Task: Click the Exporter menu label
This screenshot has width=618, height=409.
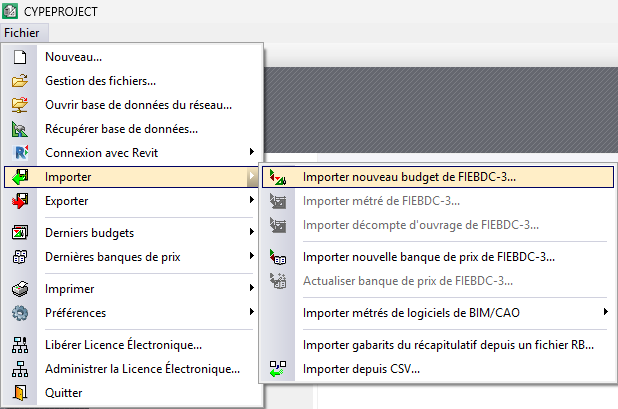Action: (x=67, y=201)
